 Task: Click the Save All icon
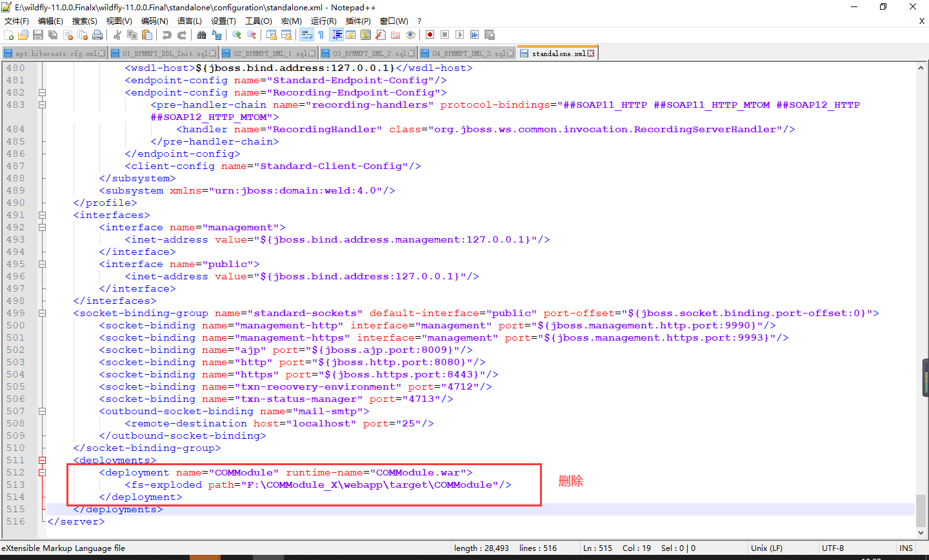click(52, 34)
